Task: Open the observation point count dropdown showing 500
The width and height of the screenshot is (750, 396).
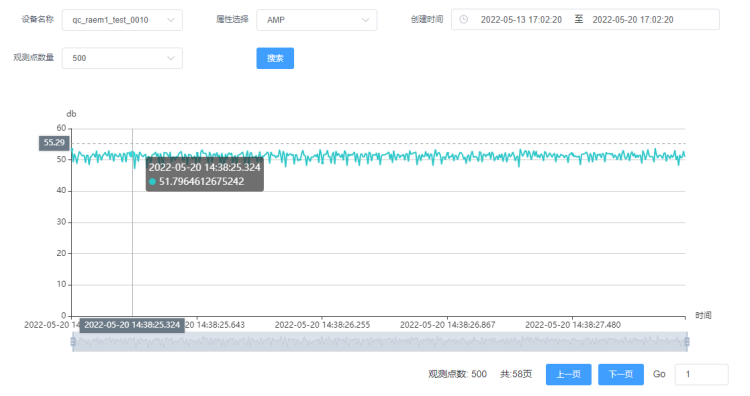Action: pyautogui.click(x=122, y=58)
